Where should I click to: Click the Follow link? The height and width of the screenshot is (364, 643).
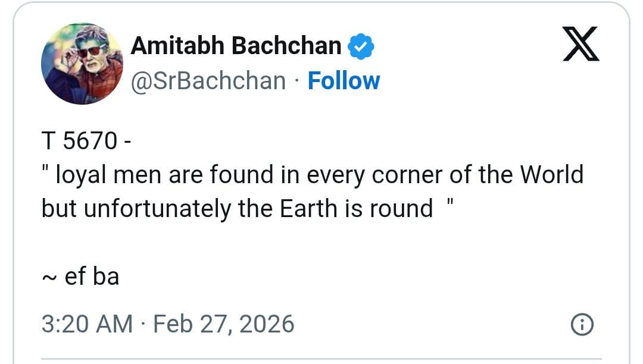(344, 81)
